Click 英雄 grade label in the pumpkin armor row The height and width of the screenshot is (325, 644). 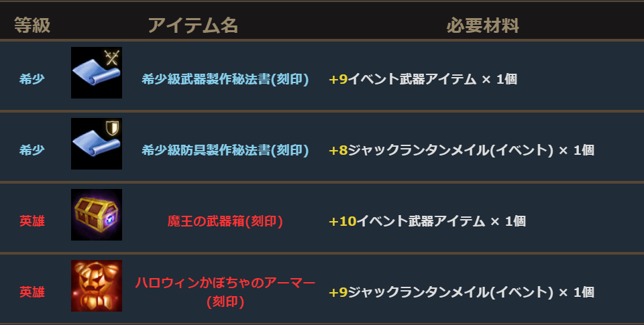point(32,292)
